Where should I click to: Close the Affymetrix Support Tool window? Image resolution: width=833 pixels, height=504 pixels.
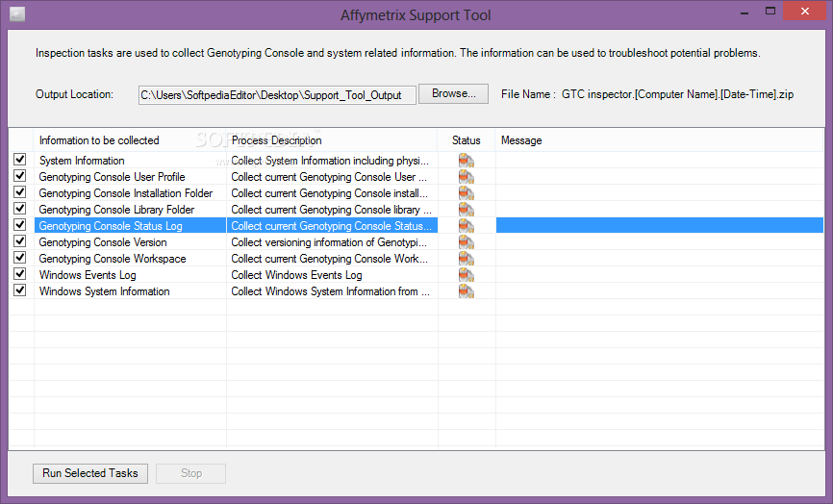805,12
